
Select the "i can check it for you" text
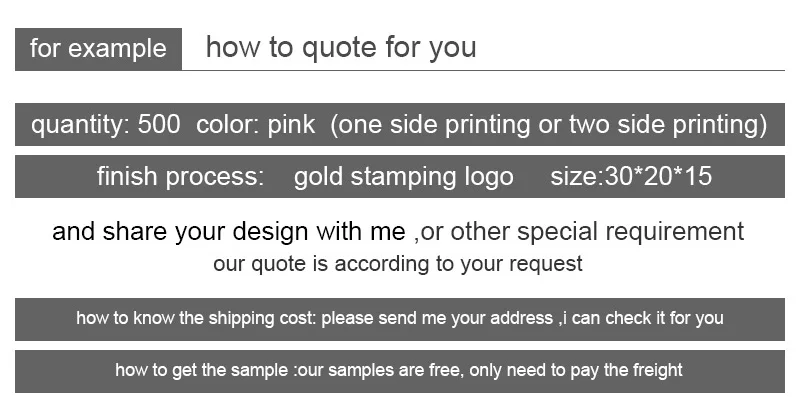coord(642,318)
